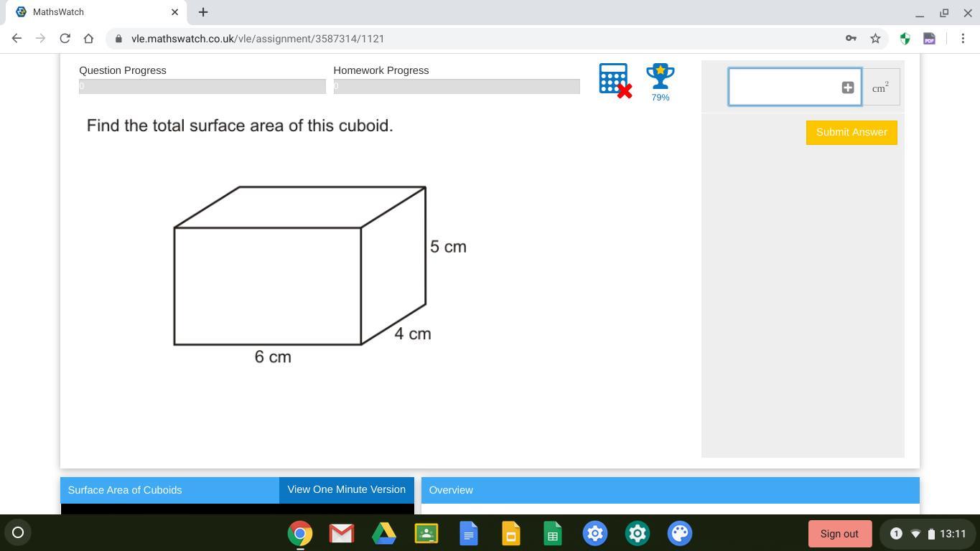
Task: Focus the answer input field
Action: [795, 88]
